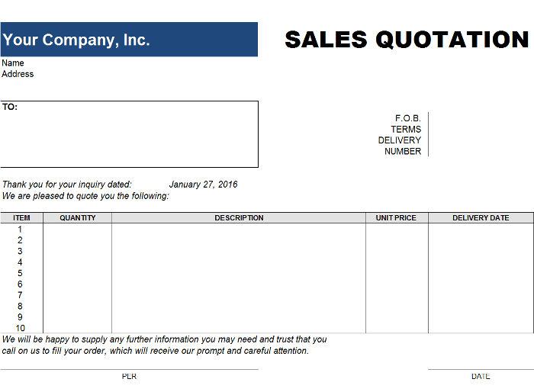Select the UNIT PRICE column header

coord(396,218)
